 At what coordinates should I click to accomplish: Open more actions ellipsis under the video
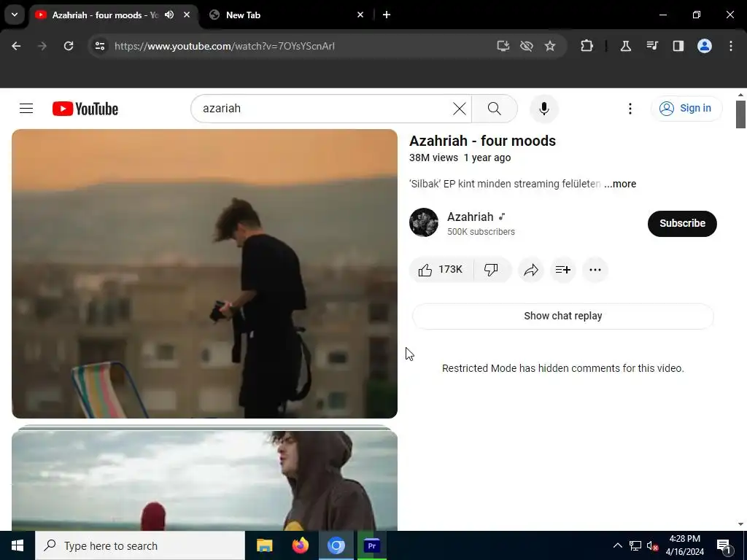595,270
